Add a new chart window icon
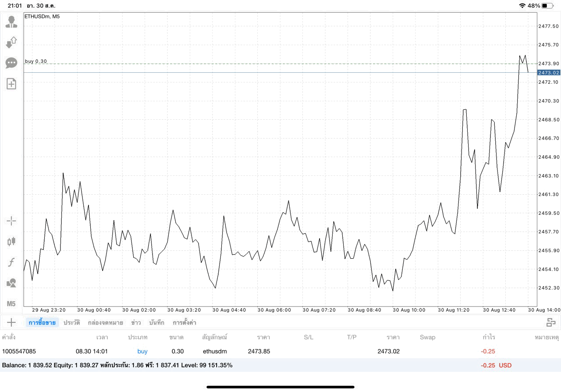Image resolution: width=561 pixels, height=392 pixels. click(x=11, y=84)
